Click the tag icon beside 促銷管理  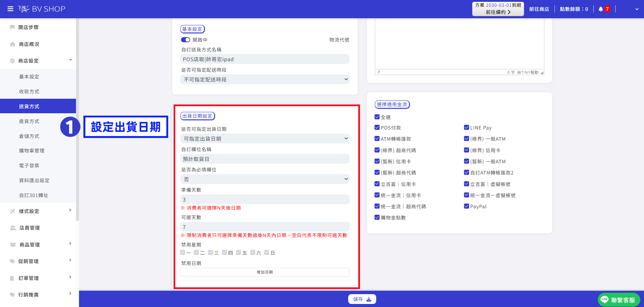(12, 261)
